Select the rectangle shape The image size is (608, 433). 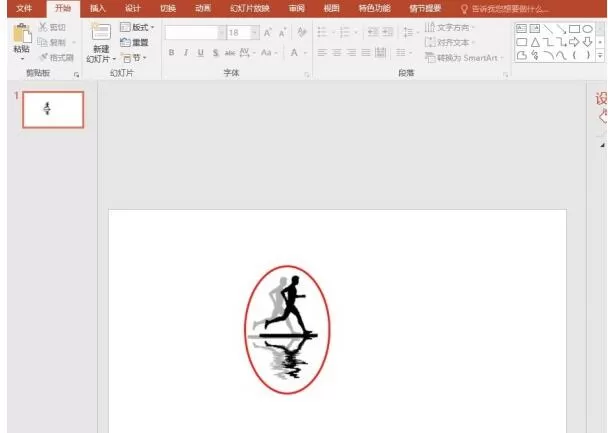tap(574, 29)
